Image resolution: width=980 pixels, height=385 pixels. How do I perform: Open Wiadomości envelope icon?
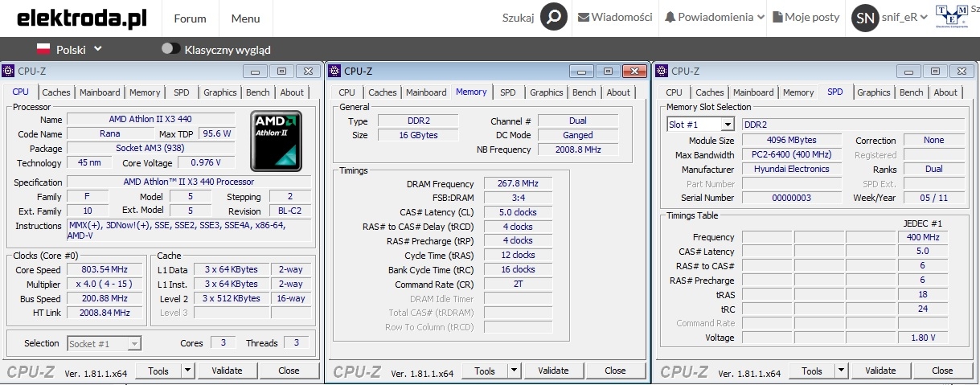584,17
